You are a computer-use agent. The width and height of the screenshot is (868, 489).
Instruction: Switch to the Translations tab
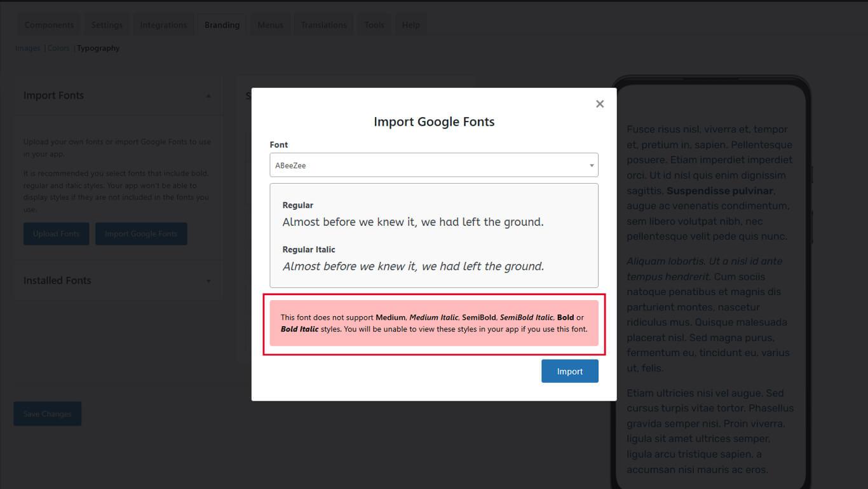point(323,25)
